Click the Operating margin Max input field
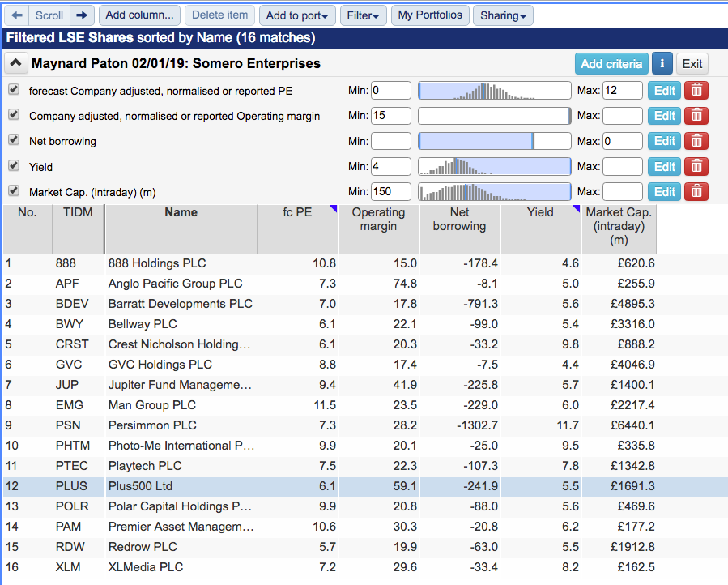Screen dimensions: 728x585 (x=623, y=115)
